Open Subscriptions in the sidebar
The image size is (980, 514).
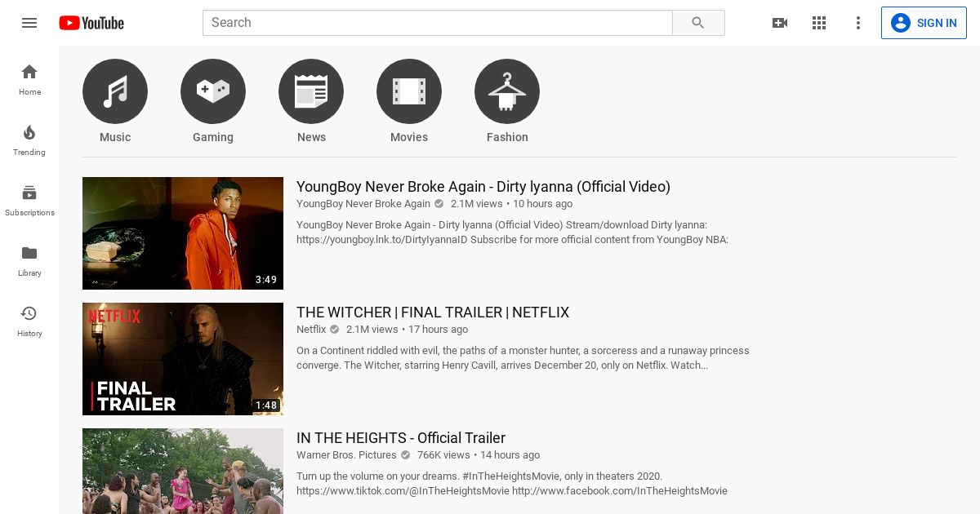pos(29,200)
